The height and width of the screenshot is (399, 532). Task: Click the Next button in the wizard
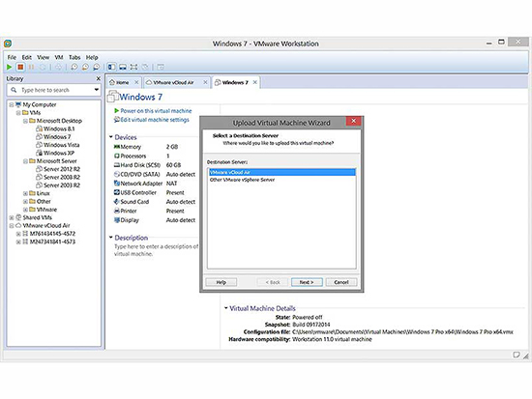coord(307,282)
